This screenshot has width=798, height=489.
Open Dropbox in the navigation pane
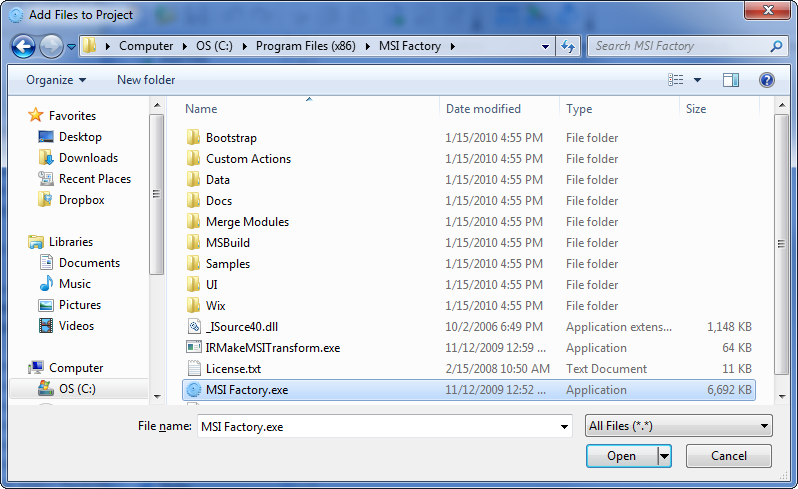click(81, 200)
